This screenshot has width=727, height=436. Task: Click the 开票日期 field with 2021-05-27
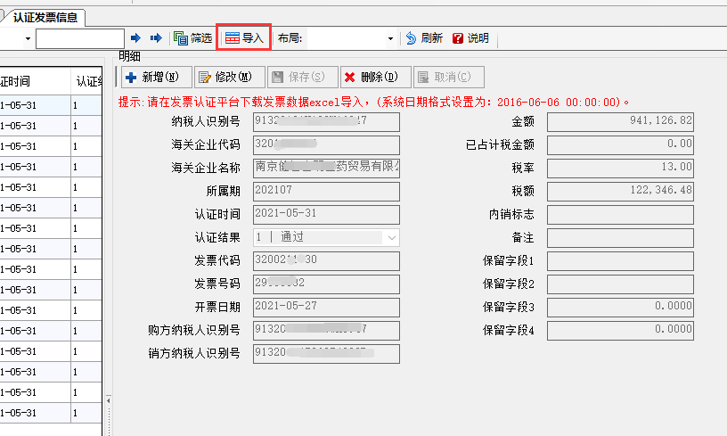pyautogui.click(x=325, y=307)
